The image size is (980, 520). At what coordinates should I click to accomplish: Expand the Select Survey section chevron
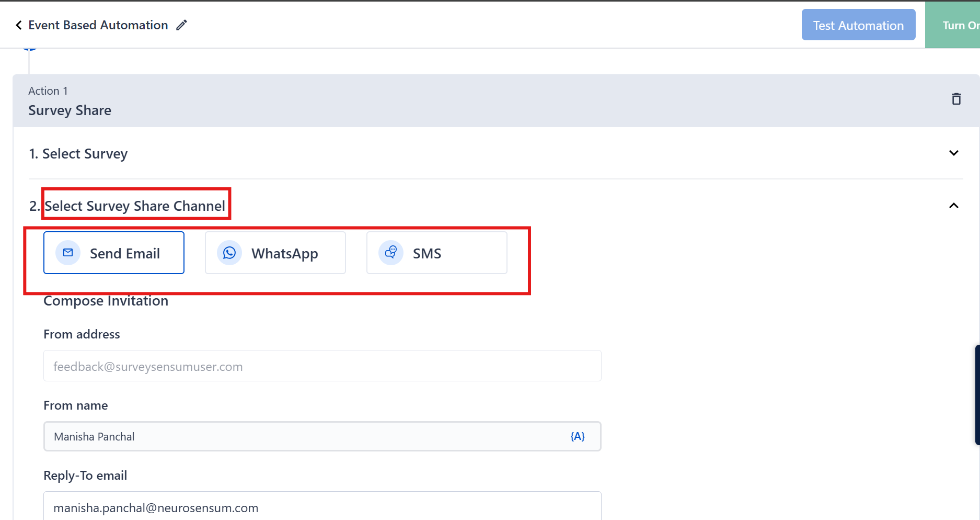pyautogui.click(x=953, y=153)
